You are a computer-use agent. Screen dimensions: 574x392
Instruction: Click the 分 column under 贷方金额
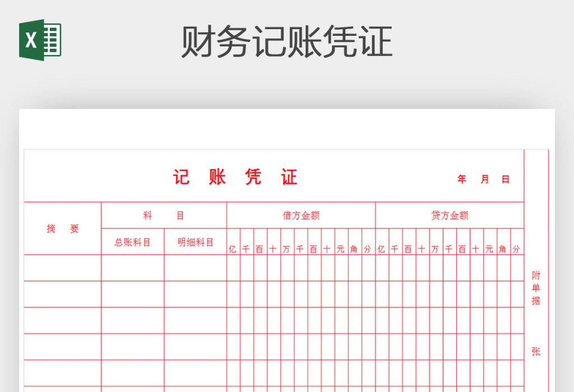(x=517, y=242)
